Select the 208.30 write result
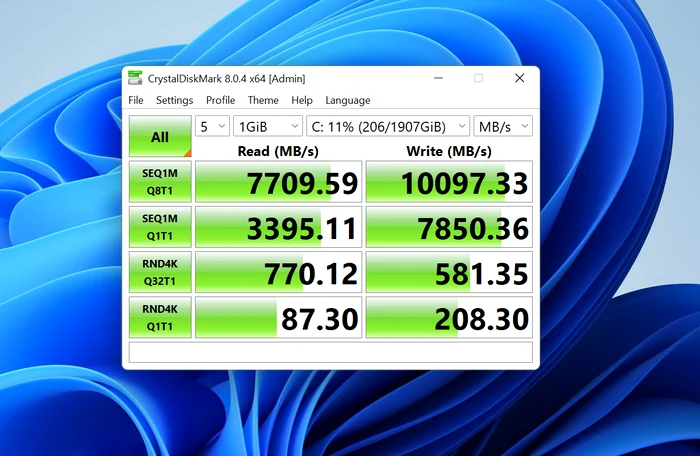The height and width of the screenshot is (456, 700). tap(449, 317)
